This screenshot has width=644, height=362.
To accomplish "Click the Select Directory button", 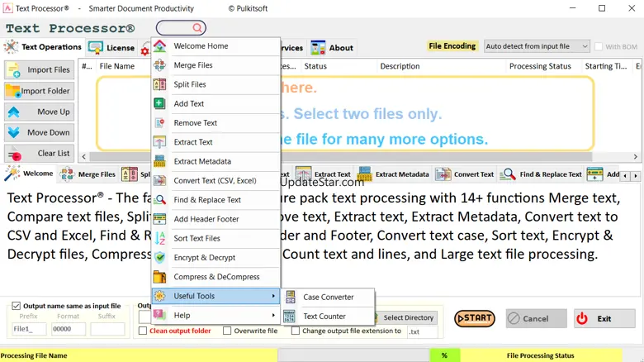I will 405,317.
